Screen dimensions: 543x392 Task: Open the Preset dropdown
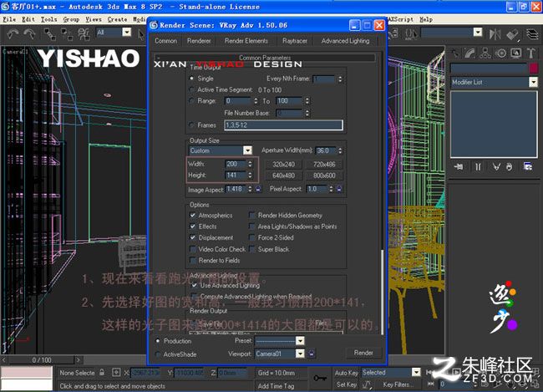300,341
